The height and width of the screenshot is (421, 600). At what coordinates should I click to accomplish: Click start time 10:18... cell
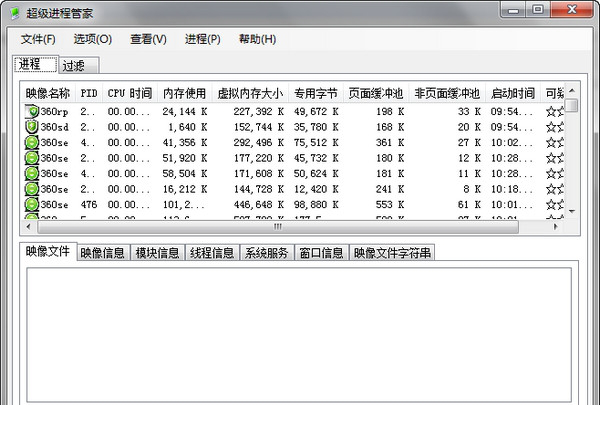512,189
